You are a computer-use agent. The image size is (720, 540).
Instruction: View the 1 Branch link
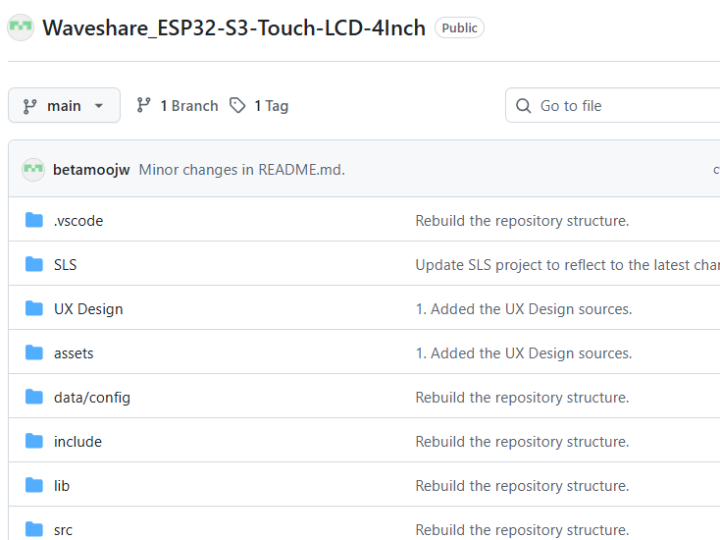click(x=177, y=106)
